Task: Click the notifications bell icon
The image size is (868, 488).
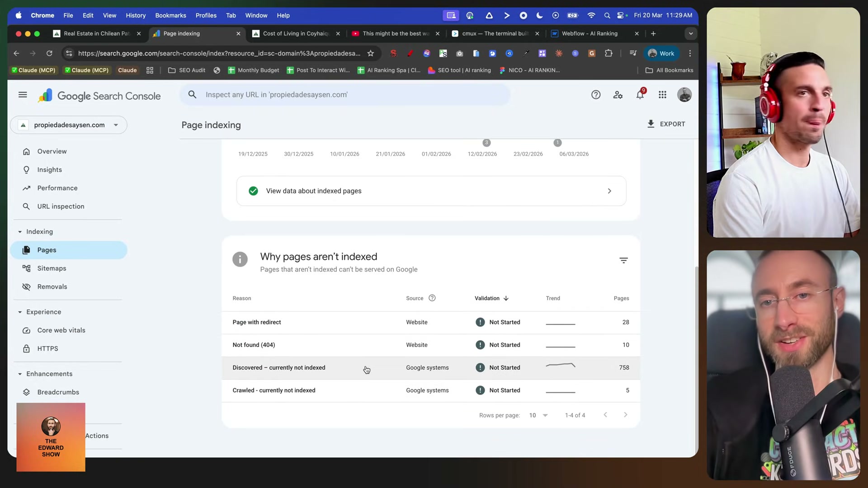Action: point(640,95)
